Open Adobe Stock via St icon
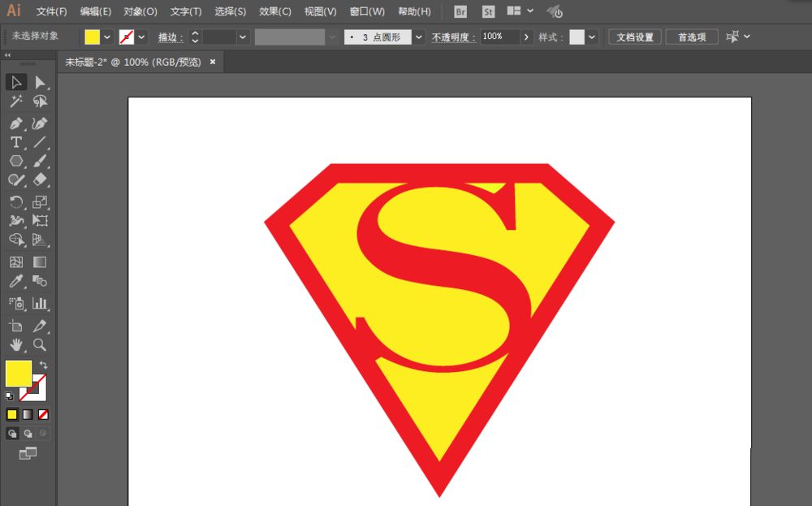Image resolution: width=812 pixels, height=506 pixels. click(488, 11)
